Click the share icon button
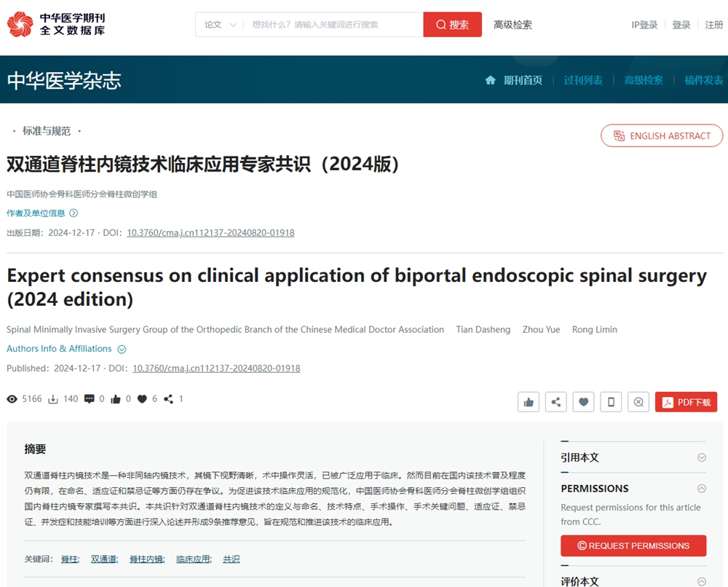 pyautogui.click(x=556, y=402)
